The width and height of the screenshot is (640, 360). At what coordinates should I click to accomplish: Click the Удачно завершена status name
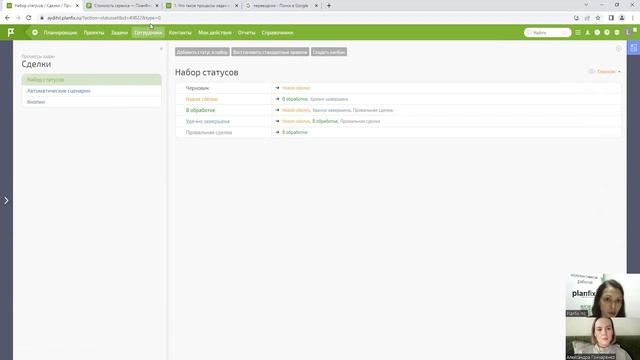[x=207, y=121]
